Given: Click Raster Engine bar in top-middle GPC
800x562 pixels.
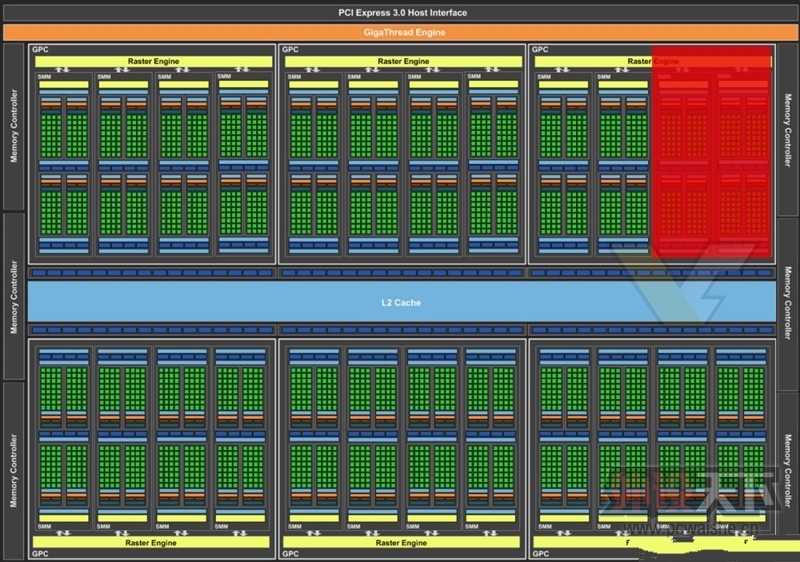Looking at the screenshot, I should tap(403, 61).
